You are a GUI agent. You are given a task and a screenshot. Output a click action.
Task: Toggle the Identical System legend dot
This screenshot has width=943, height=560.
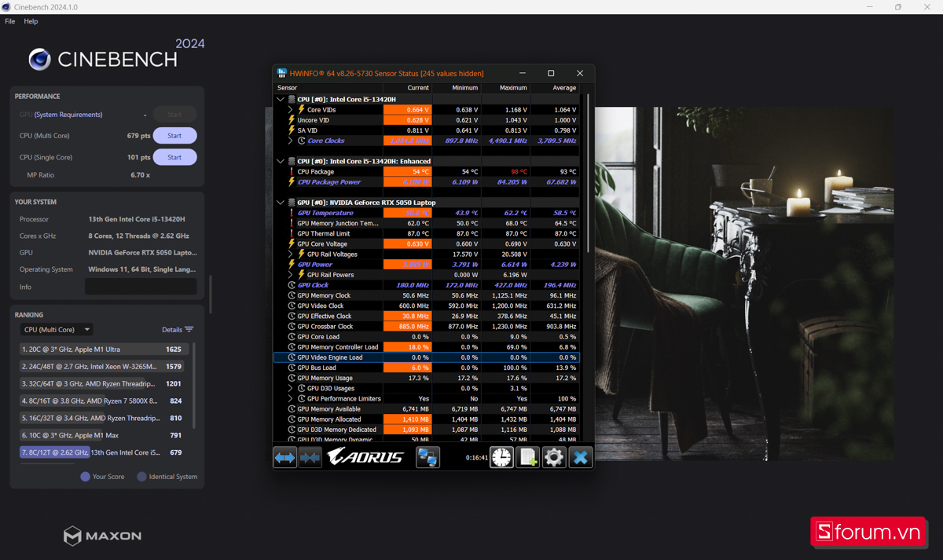[x=141, y=477]
